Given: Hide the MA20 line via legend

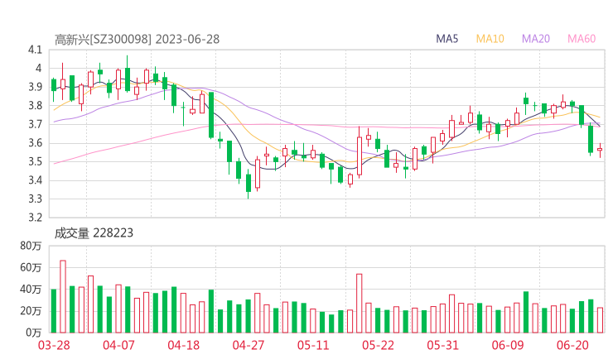Looking at the screenshot, I should [x=535, y=39].
